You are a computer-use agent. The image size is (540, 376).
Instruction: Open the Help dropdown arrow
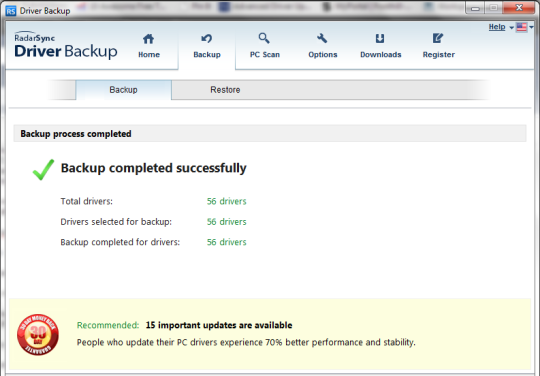pos(511,28)
